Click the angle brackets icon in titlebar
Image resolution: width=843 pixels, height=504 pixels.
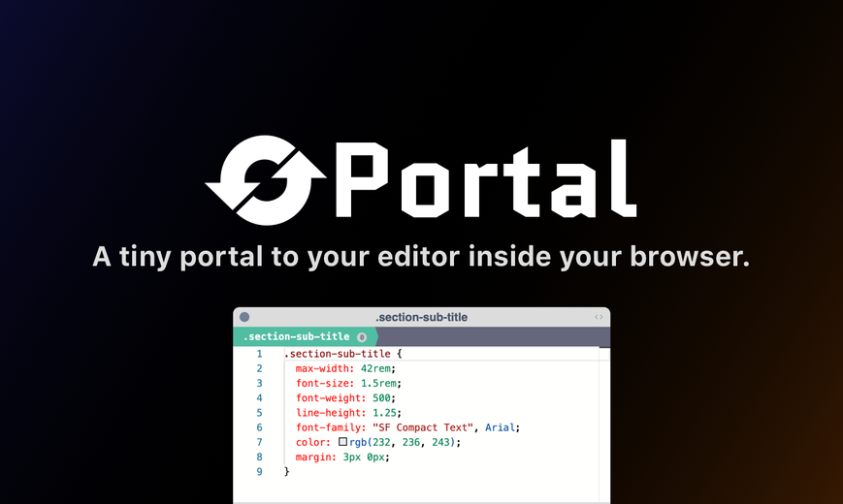599,317
